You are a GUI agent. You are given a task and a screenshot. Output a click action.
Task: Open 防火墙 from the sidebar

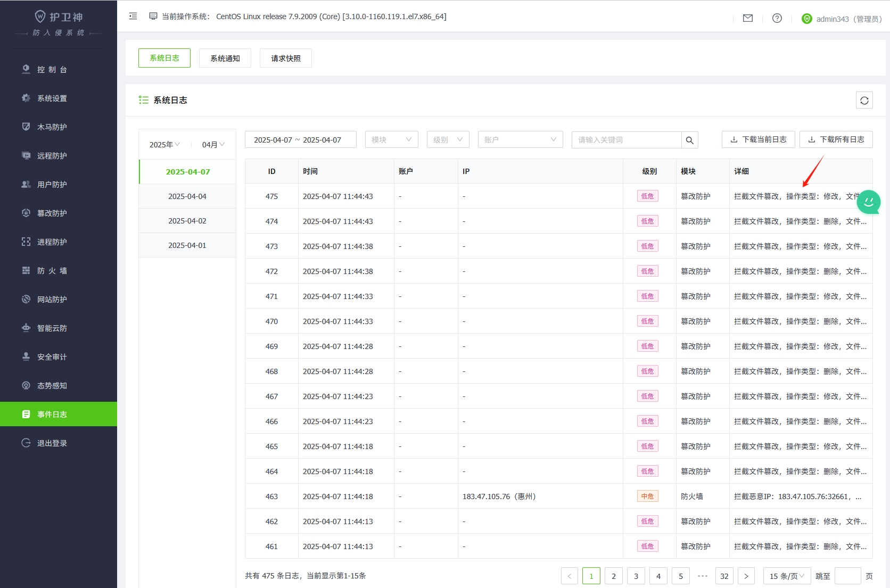(59, 271)
